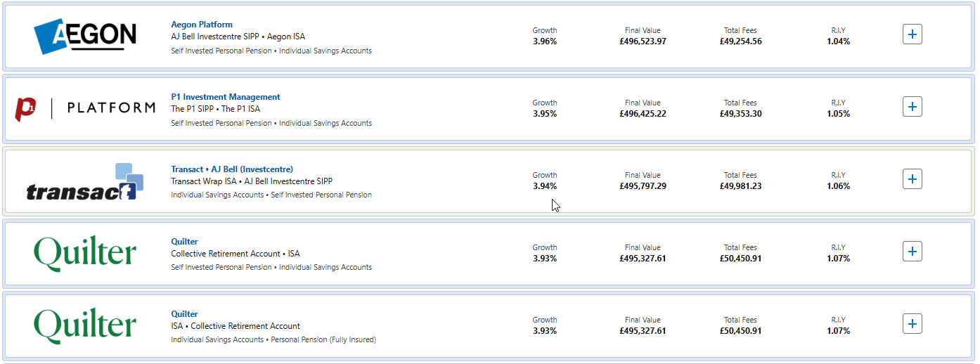Click plus button for Quilter Collective Retirement Account • ISA
The image size is (980, 364).
click(x=912, y=252)
